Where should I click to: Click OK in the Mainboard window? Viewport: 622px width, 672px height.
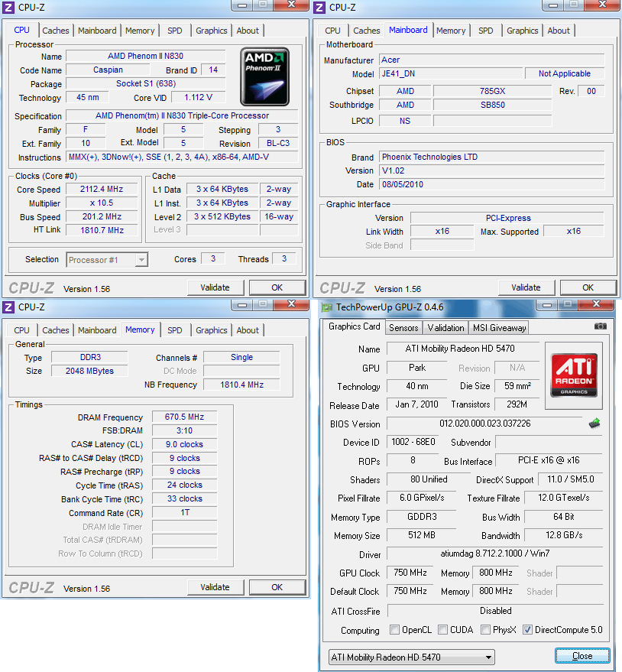pos(588,287)
